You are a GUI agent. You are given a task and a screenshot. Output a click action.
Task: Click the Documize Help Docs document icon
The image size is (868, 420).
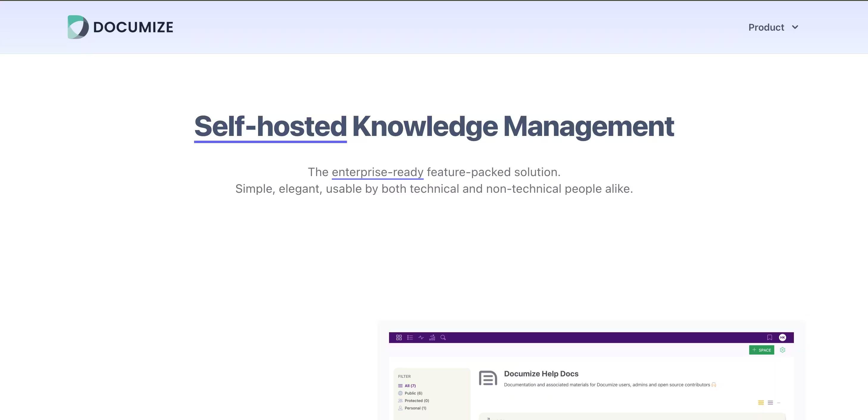pos(488,378)
